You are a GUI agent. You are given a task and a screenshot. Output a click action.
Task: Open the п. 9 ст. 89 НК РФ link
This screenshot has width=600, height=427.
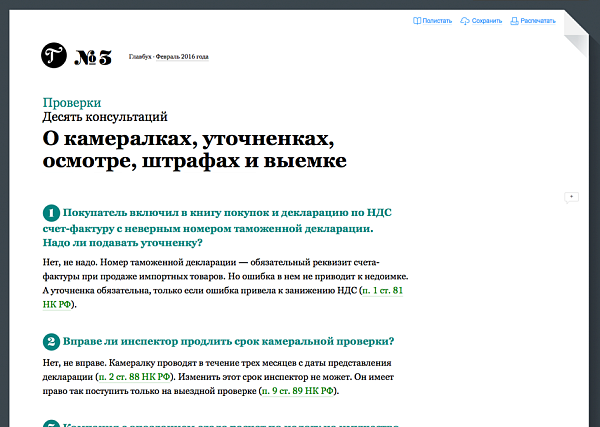click(x=297, y=391)
